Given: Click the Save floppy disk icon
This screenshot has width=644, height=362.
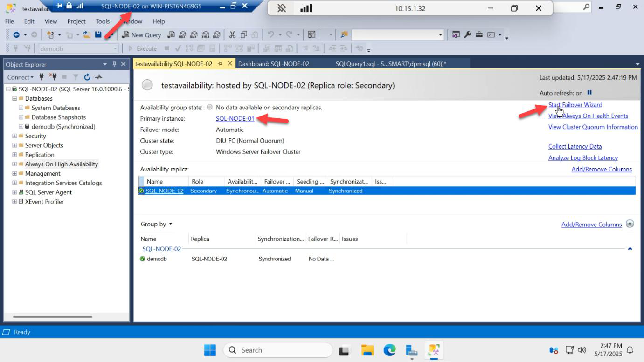Looking at the screenshot, I should click(x=98, y=34).
